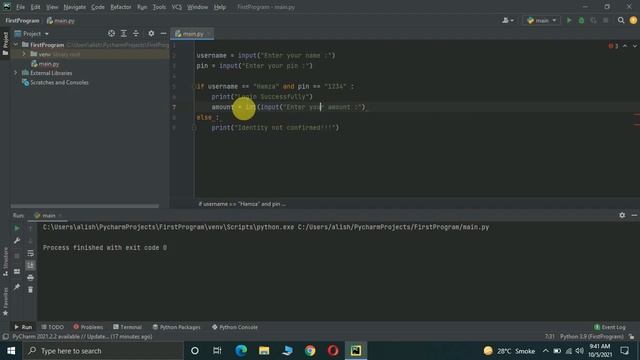Open the Project view dropdown

(x=32, y=33)
